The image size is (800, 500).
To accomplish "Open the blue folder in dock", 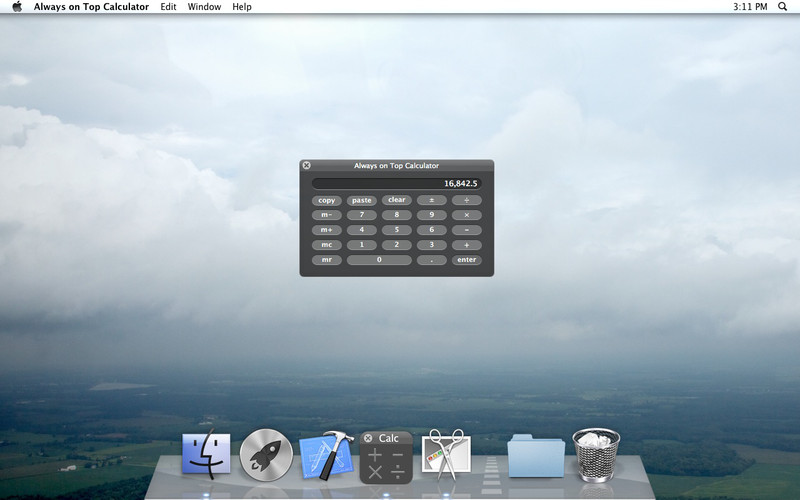I will coord(536,456).
